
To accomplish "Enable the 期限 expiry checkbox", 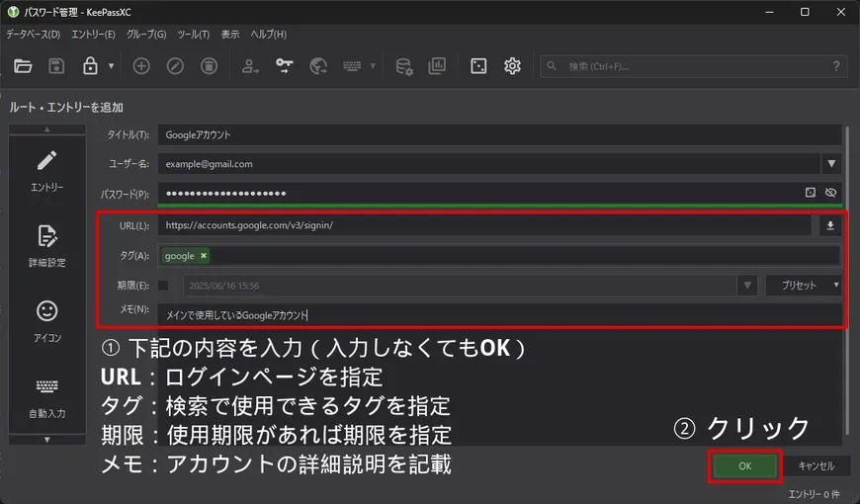I will point(163,286).
